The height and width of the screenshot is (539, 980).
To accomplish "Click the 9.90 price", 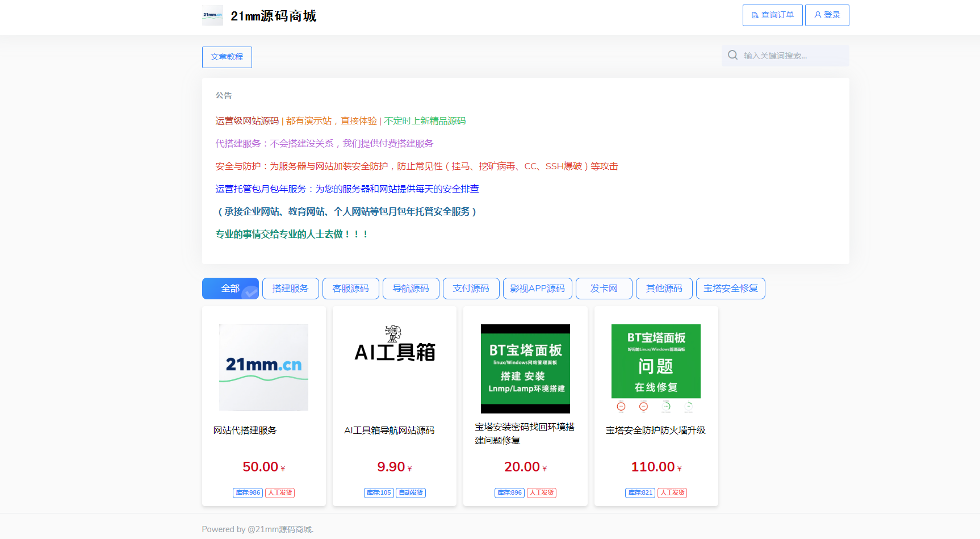I will [395, 467].
